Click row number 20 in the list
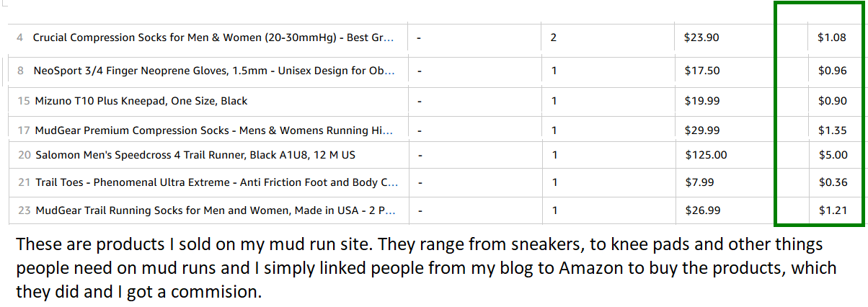Screen dimensions: 868x307 coord(25,155)
